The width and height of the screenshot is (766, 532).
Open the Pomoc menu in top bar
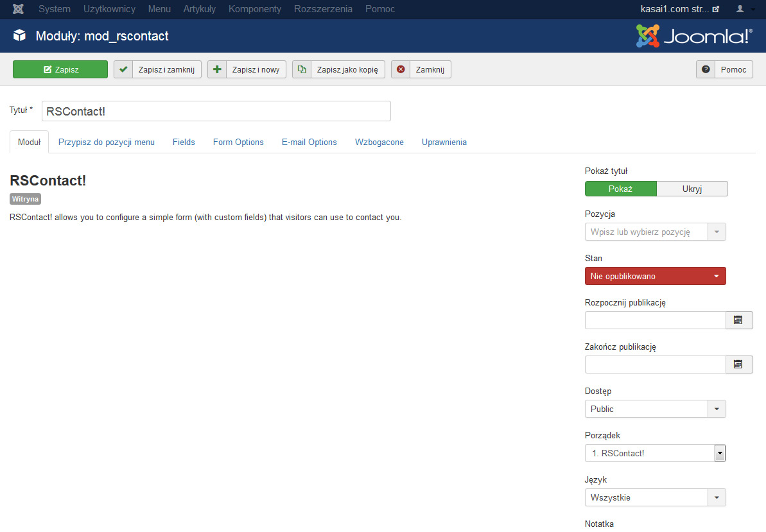(x=380, y=9)
